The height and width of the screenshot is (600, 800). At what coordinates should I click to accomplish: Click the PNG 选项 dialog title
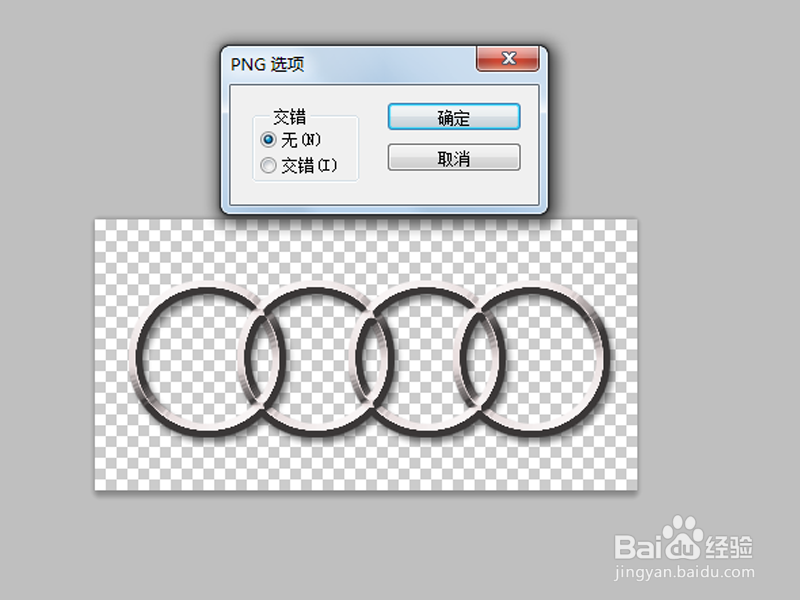click(267, 64)
